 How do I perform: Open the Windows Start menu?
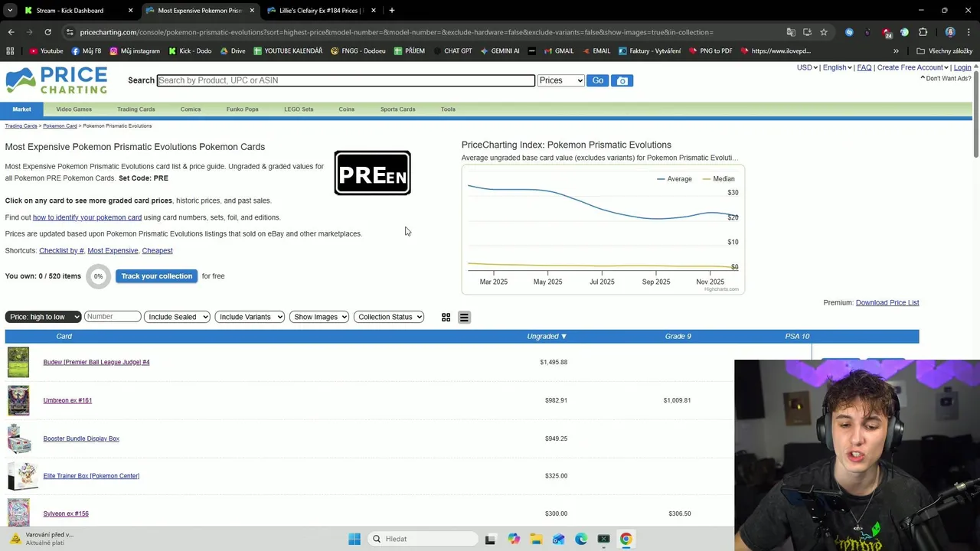tap(354, 539)
